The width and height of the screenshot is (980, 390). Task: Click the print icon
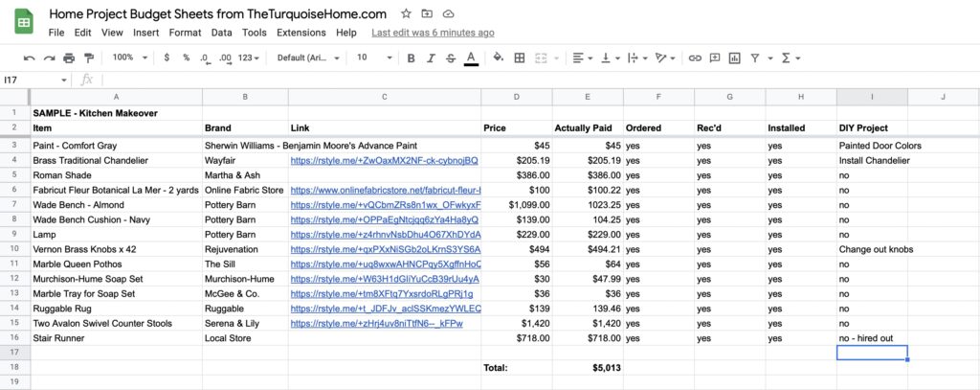tap(69, 58)
